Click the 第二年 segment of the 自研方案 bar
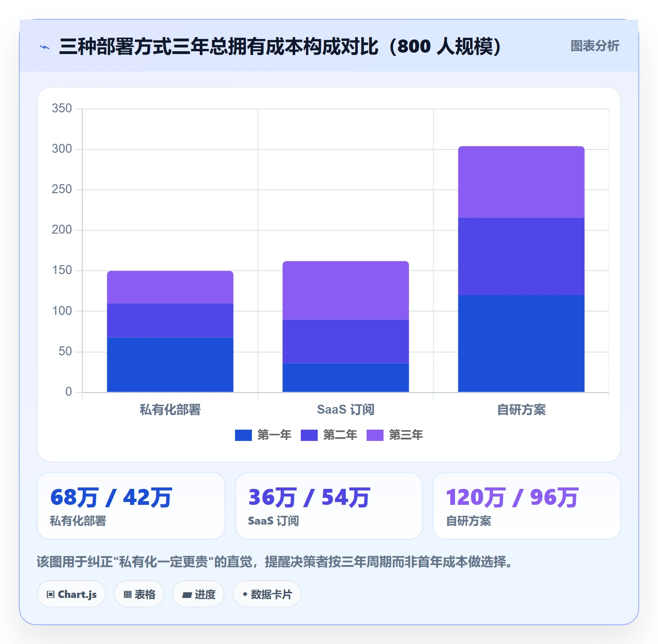The height and width of the screenshot is (644, 658). click(x=521, y=256)
